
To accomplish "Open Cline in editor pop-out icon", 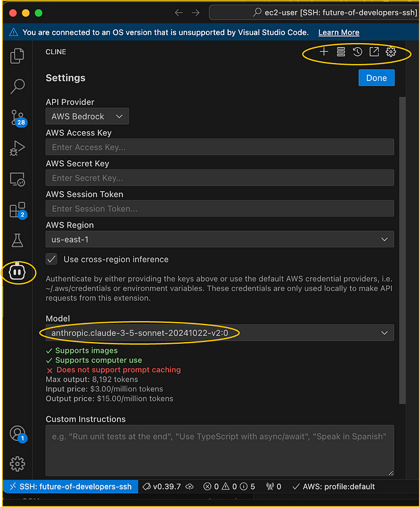I will coord(374,52).
